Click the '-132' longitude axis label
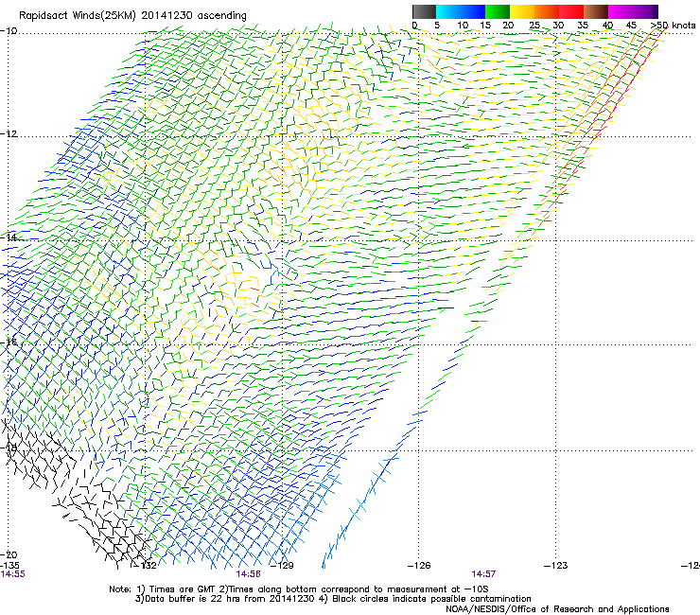Screen dimensions: 700x615 click(x=146, y=565)
